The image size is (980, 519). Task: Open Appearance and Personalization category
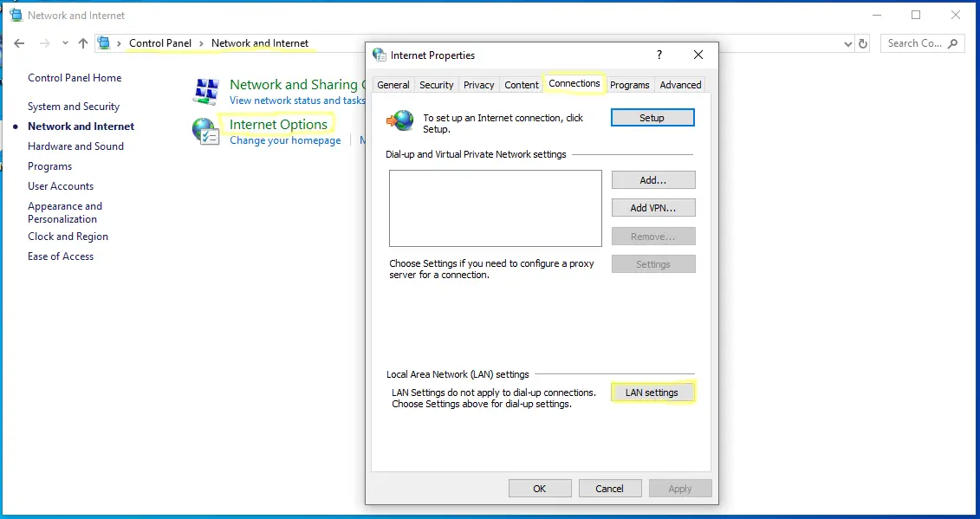click(65, 212)
